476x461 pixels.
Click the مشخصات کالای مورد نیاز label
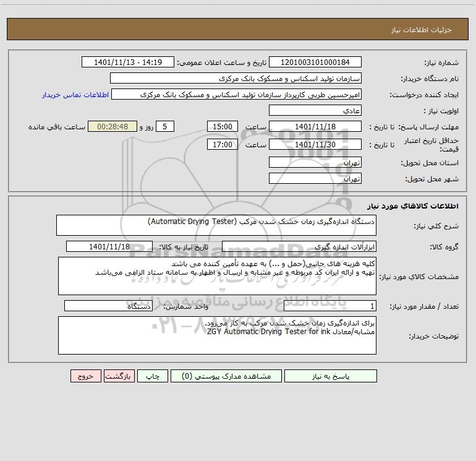click(419, 277)
